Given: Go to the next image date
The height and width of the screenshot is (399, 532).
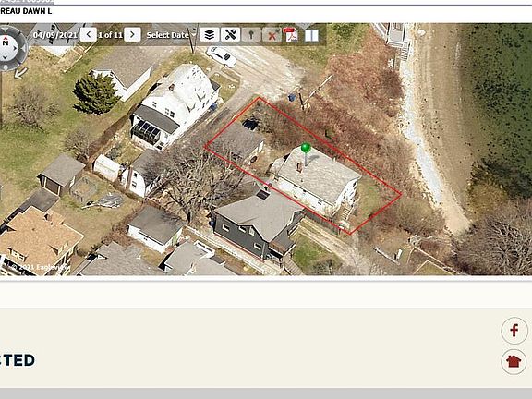Looking at the screenshot, I should (132, 34).
